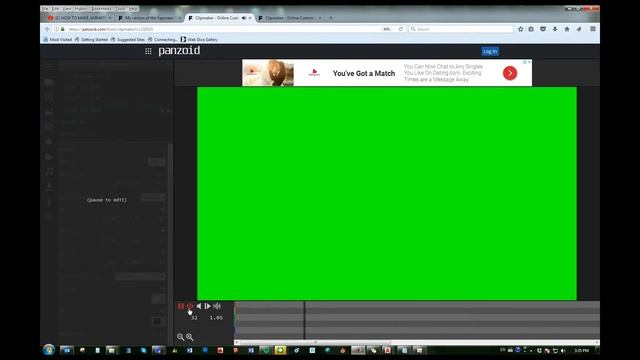Click the panzoid logo
640x360 pixels.
[179, 51]
